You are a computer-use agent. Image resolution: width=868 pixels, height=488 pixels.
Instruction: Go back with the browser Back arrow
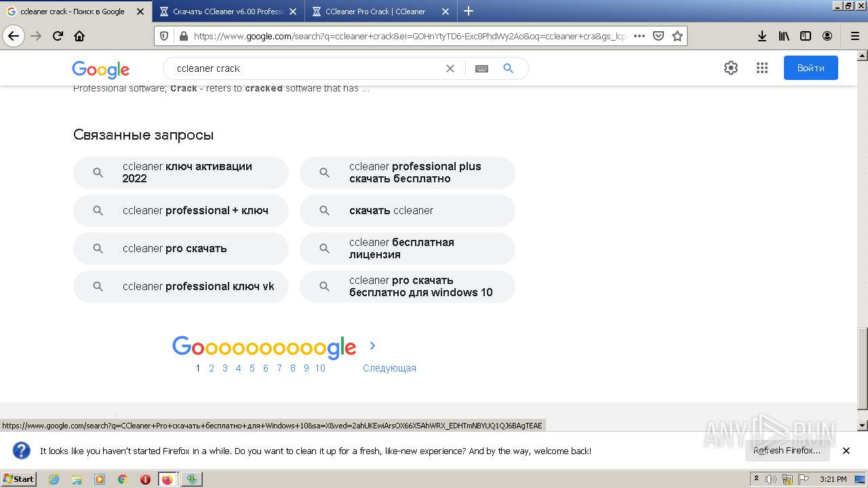(x=13, y=36)
